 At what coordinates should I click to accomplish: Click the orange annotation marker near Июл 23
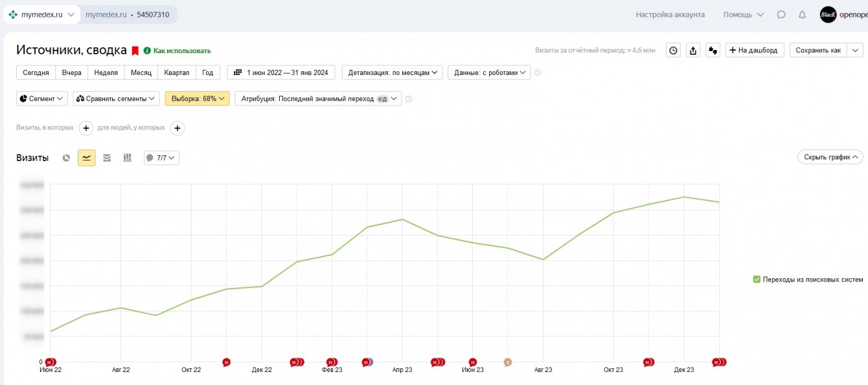pyautogui.click(x=508, y=362)
